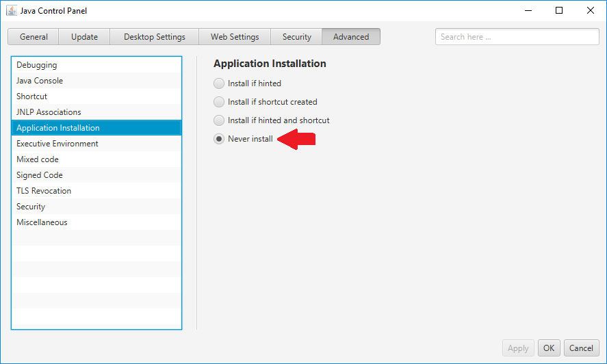
Task: Select the Advanced tab
Action: 351,37
